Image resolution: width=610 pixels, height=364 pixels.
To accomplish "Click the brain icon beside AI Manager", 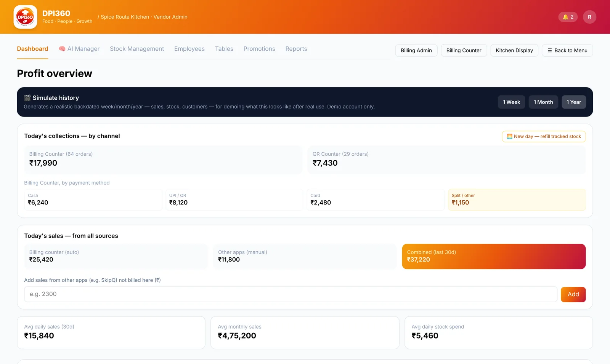I will pyautogui.click(x=62, y=49).
